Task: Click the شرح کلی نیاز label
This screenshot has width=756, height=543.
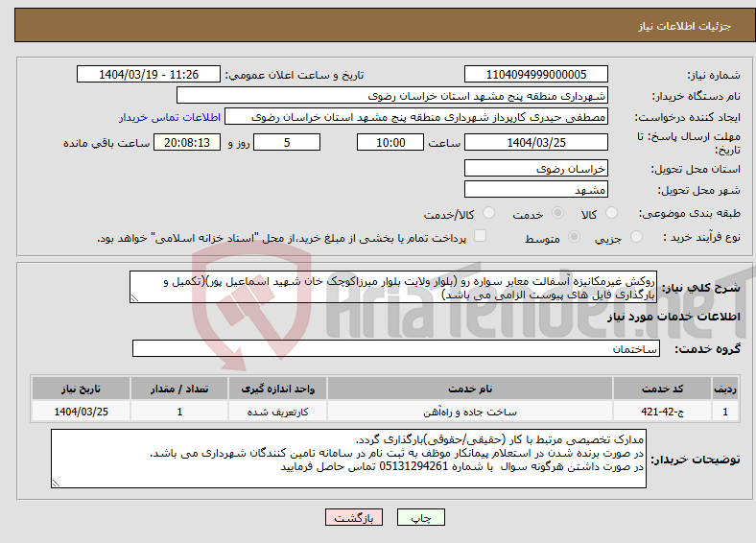Action: (x=701, y=288)
